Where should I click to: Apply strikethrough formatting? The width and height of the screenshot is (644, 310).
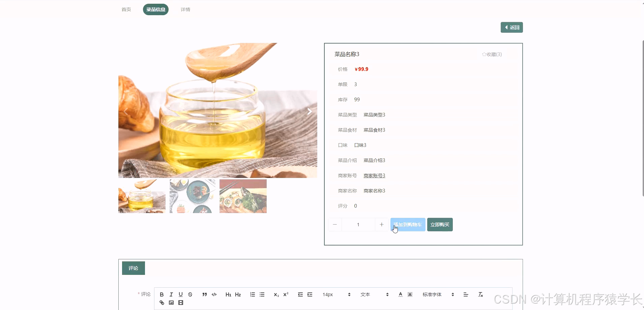point(190,294)
